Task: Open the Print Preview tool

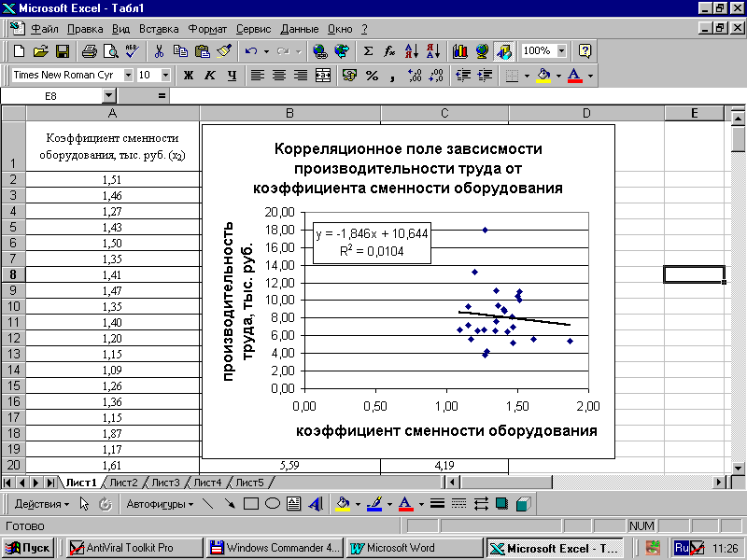Action: click(x=110, y=51)
